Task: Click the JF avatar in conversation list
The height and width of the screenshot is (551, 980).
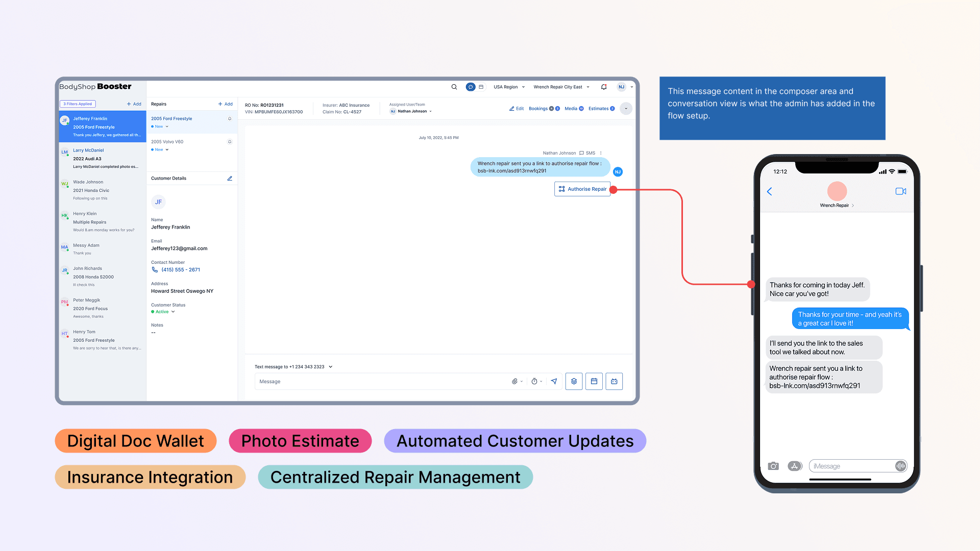Action: [65, 120]
